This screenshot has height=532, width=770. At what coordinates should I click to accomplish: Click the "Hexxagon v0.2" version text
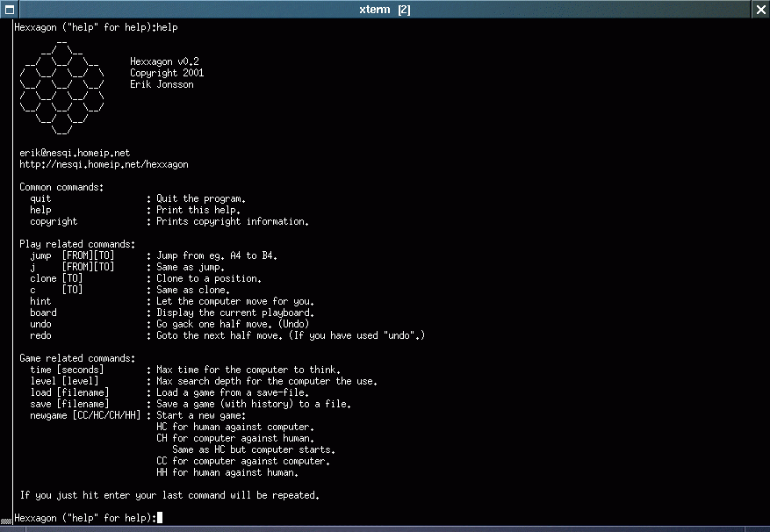(x=164, y=61)
